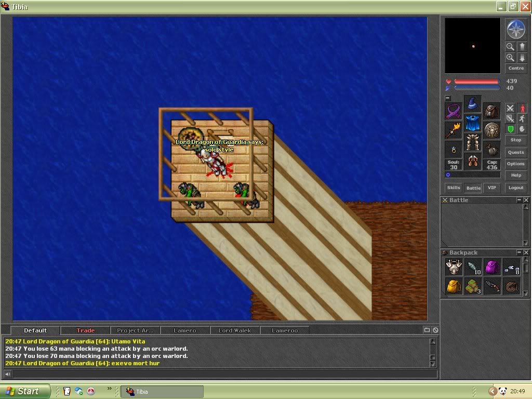Select the knife in the Backpack
This screenshot has height=399, width=532.
pos(492,286)
